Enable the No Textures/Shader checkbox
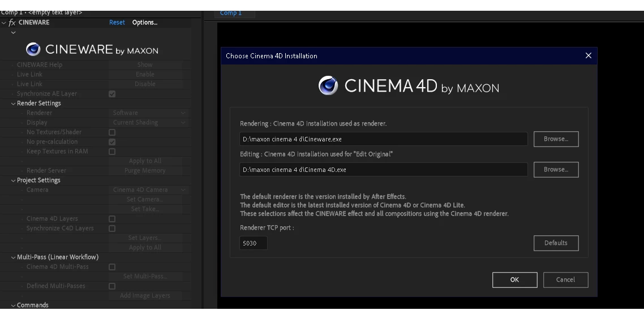 pos(112,132)
